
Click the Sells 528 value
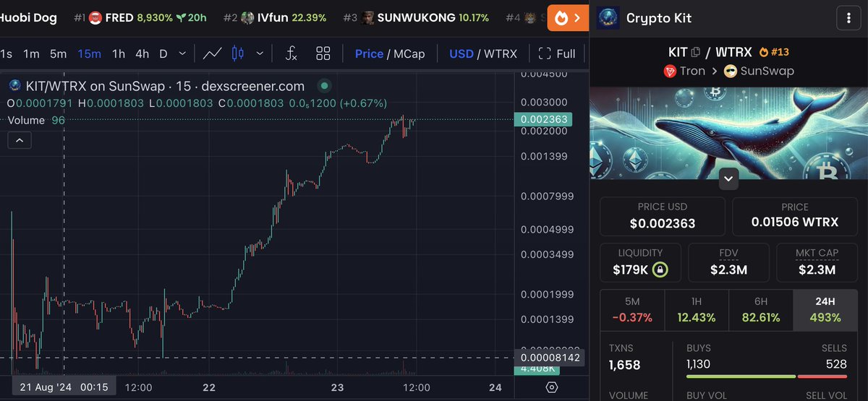pyautogui.click(x=836, y=364)
